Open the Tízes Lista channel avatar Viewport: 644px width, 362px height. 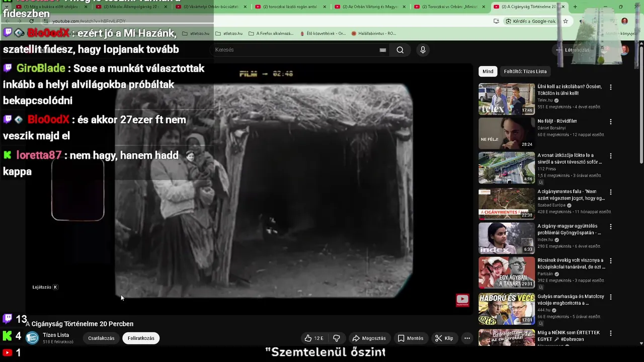32,338
